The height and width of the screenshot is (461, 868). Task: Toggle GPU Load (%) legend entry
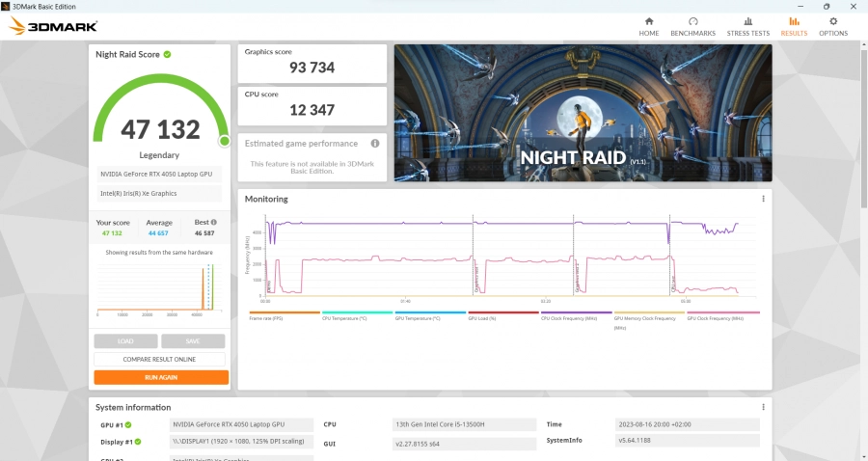pos(503,315)
